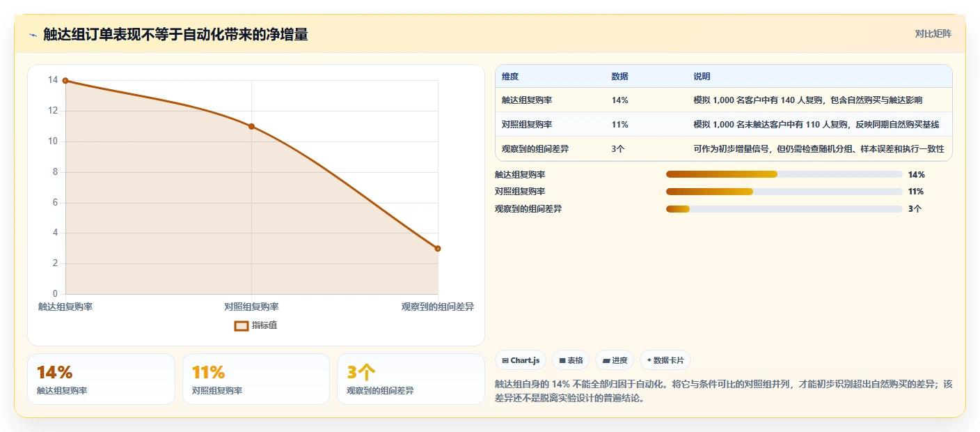Click the lightning icon beside the title
980x432 pixels.
coord(33,34)
